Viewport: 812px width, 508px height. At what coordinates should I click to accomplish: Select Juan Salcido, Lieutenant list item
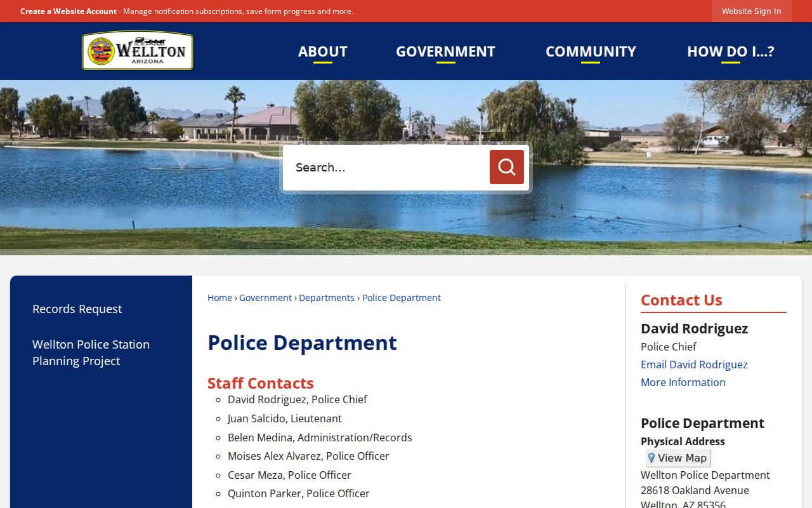285,418
